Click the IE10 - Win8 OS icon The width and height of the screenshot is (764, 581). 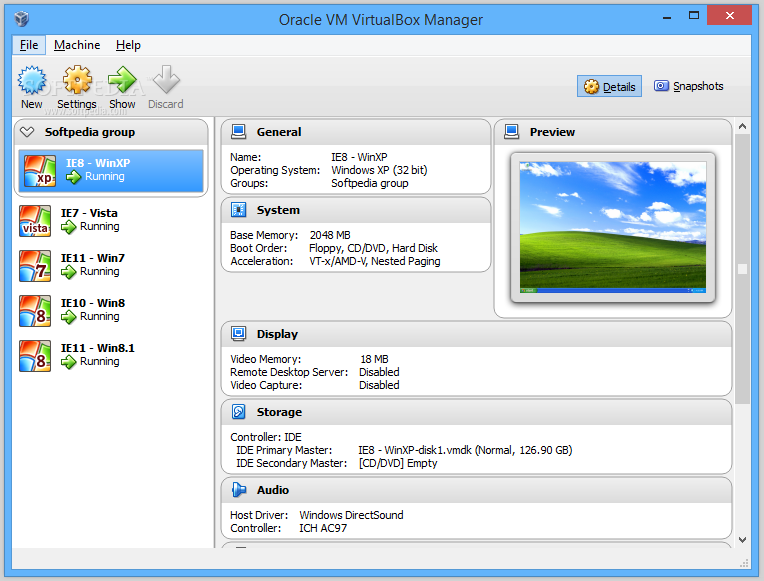point(35,311)
